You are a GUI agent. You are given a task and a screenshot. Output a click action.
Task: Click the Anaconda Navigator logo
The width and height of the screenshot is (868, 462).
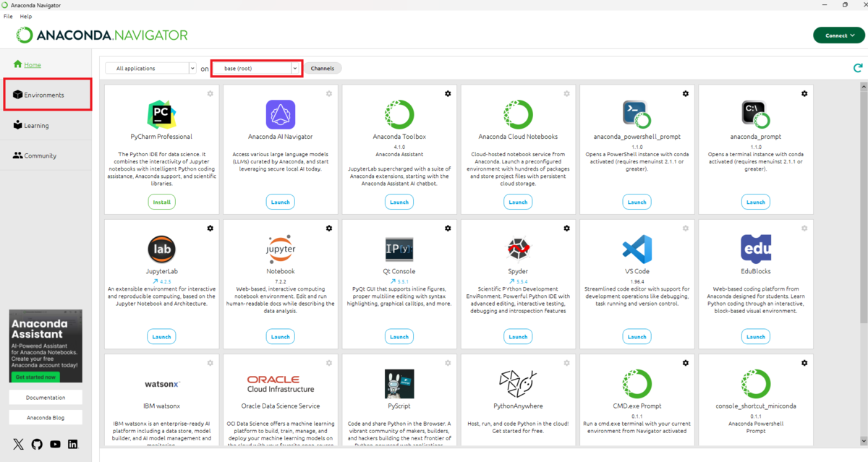pyautogui.click(x=102, y=35)
